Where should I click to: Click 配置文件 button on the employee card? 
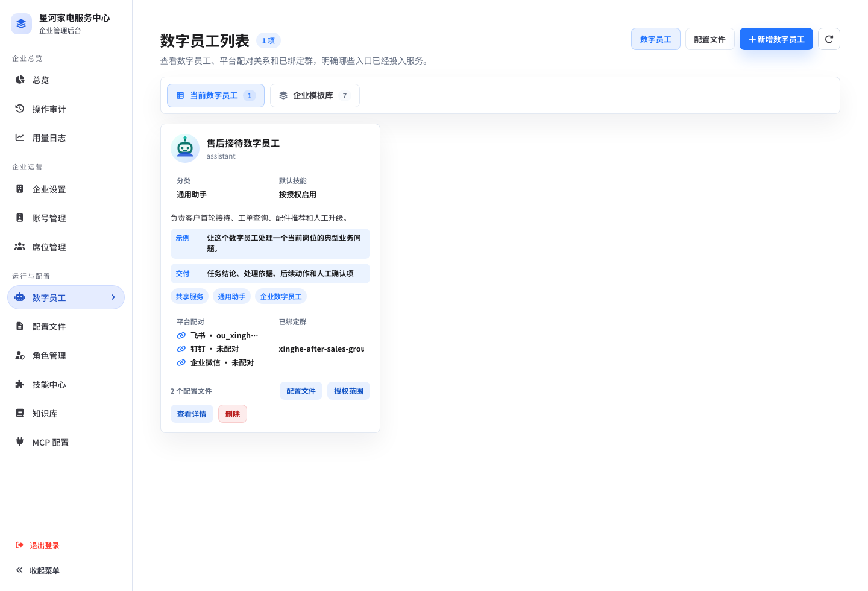(x=301, y=391)
